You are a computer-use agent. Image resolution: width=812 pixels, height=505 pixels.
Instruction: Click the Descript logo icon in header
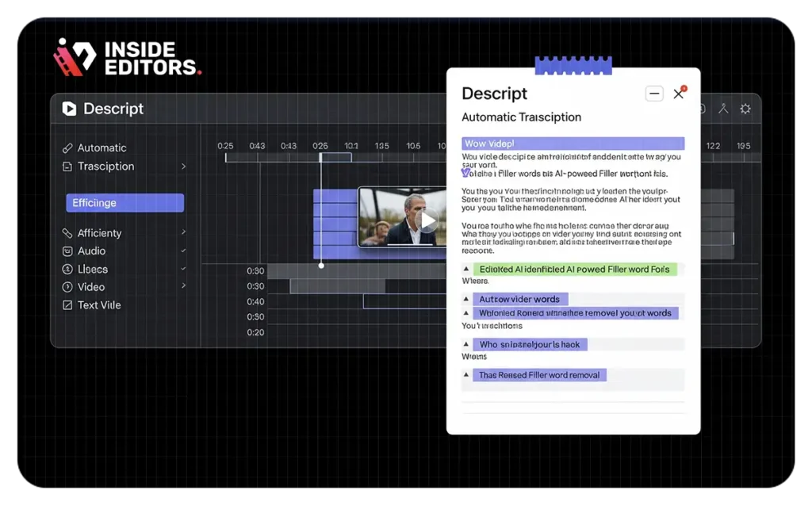click(69, 109)
